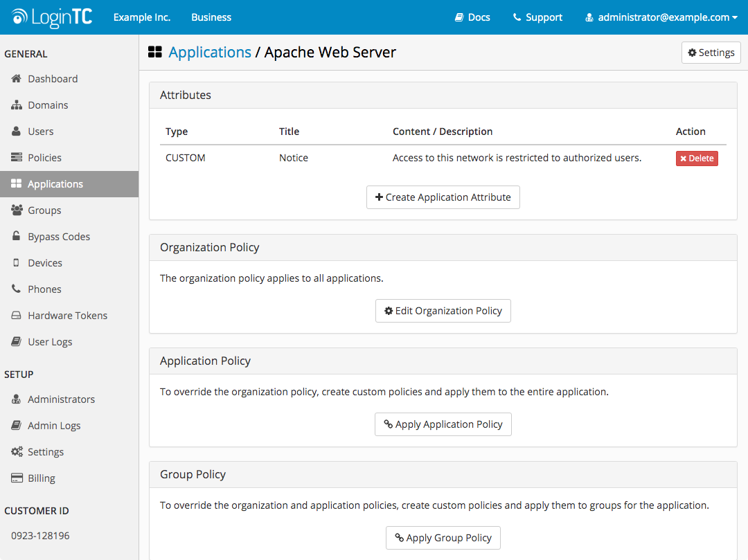Image resolution: width=748 pixels, height=560 pixels.
Task: Click the Billing credit card icon
Action: (x=17, y=478)
